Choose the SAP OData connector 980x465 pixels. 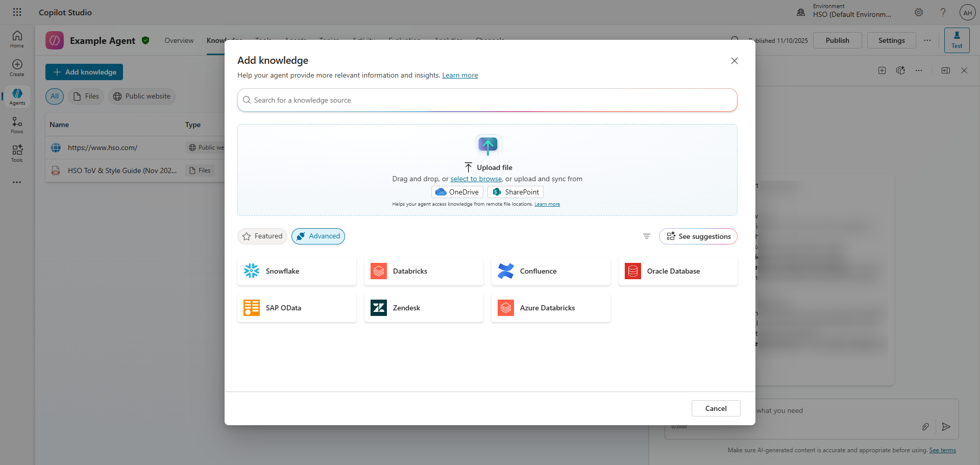297,308
